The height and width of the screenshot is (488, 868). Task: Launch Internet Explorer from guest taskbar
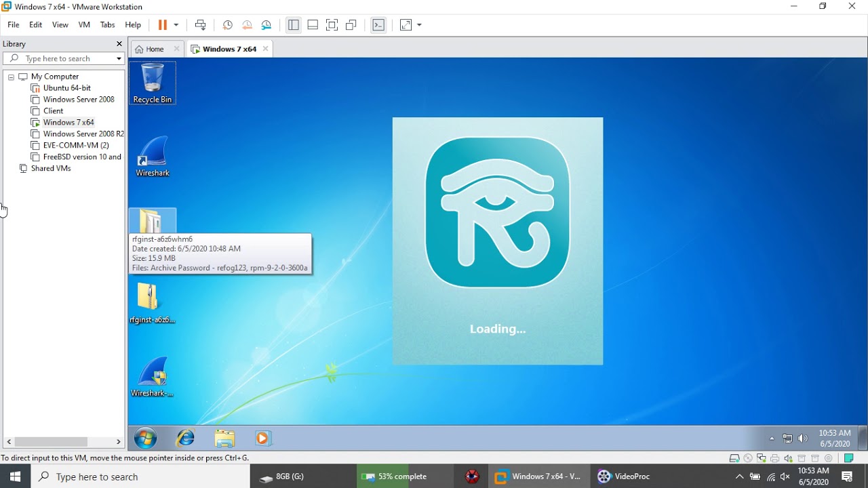click(185, 439)
